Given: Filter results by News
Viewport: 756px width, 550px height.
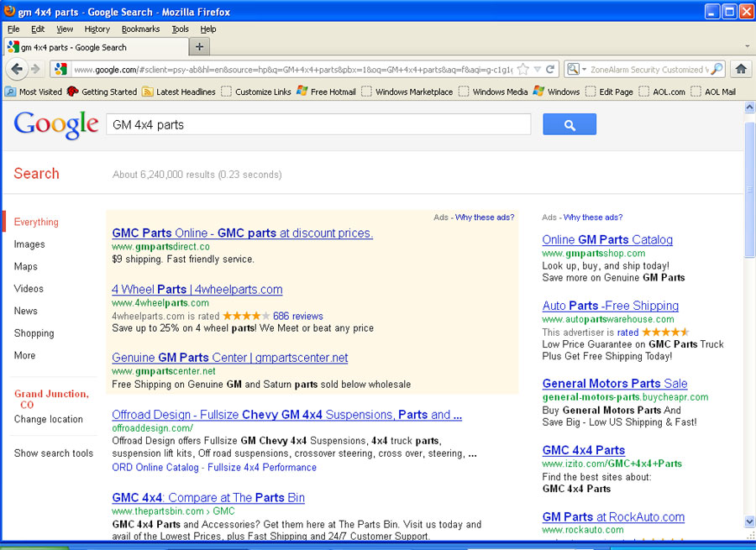Looking at the screenshot, I should coord(25,311).
